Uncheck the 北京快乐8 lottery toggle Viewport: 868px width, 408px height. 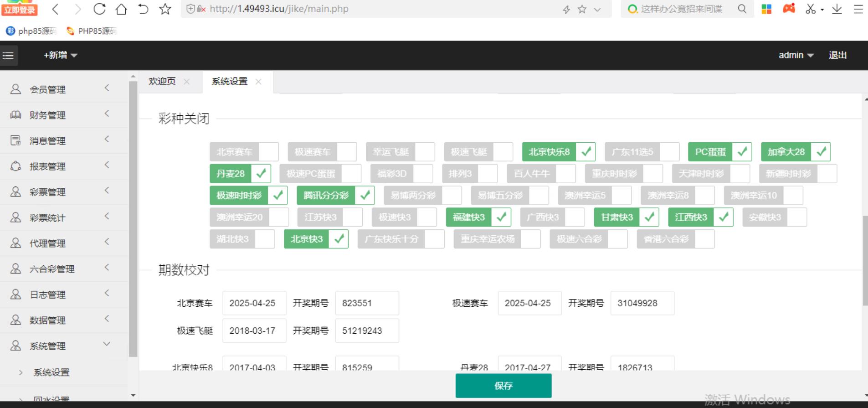586,152
